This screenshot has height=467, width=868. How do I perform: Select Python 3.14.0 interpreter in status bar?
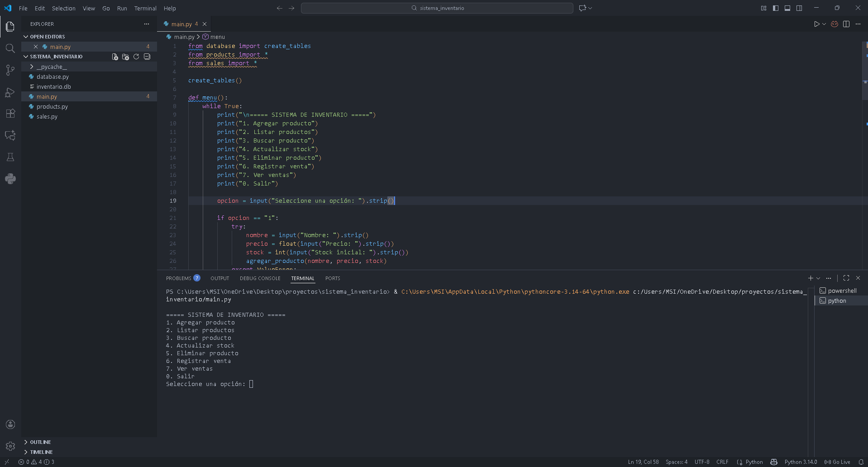(801, 462)
